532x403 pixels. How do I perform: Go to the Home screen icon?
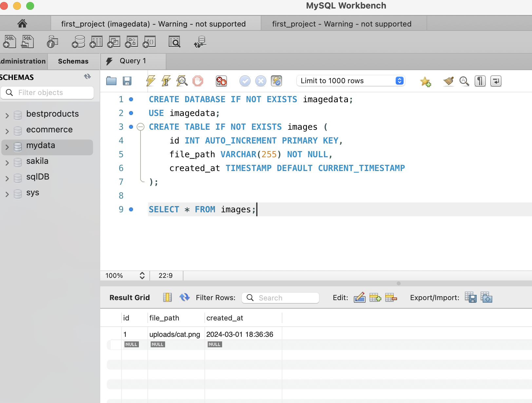[x=22, y=24]
